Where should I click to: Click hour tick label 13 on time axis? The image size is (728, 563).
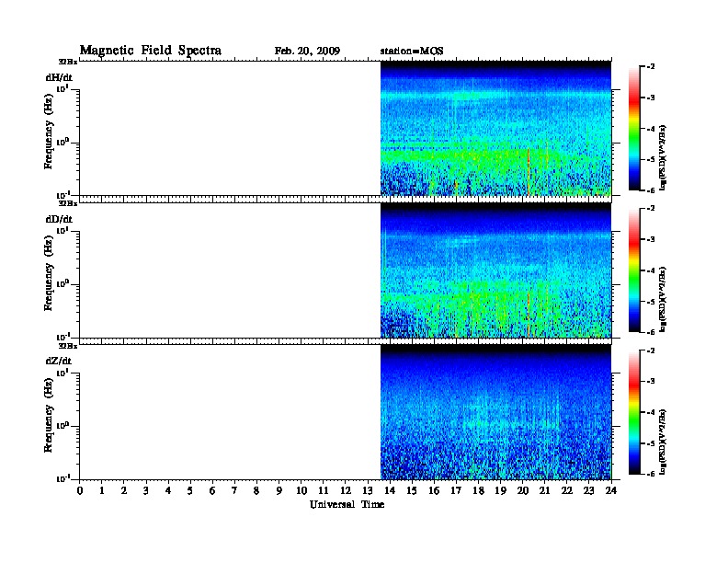368,491
